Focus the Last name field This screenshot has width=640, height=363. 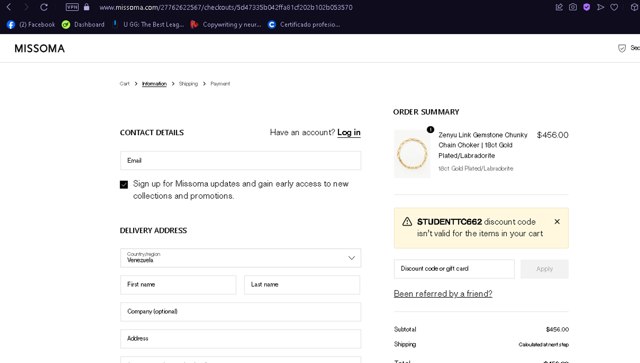click(302, 285)
